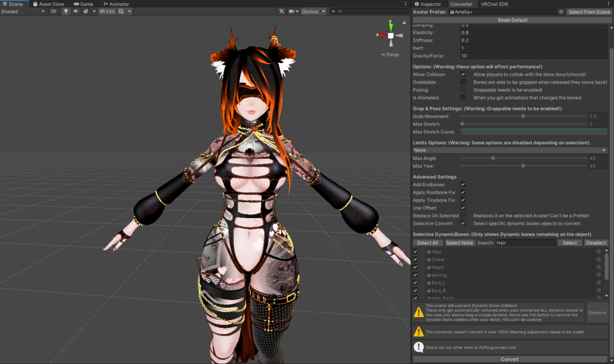Screen dimensions: 614x364
Task: Switch to the Game tab
Action: pyautogui.click(x=84, y=4)
